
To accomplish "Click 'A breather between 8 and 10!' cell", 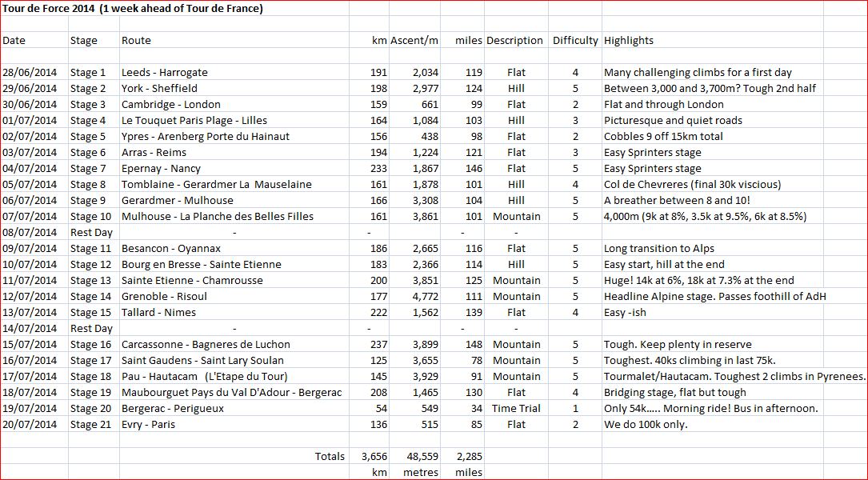I will click(677, 201).
